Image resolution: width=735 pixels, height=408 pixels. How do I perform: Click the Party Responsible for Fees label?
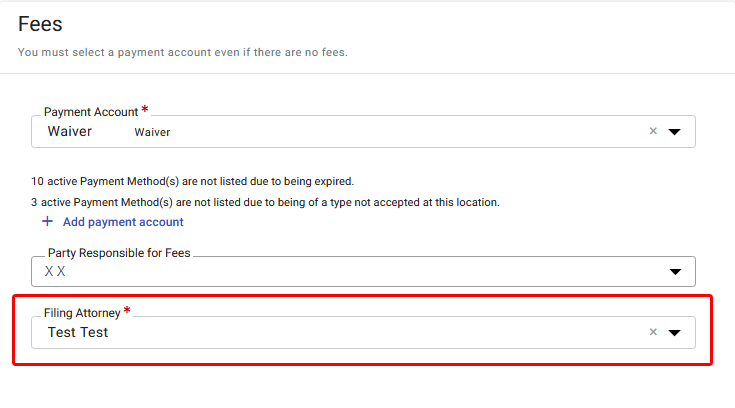[x=119, y=253]
